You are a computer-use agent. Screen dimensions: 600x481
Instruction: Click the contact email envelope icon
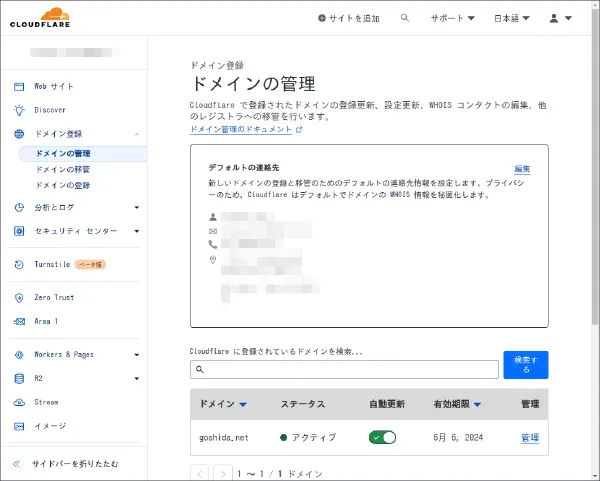click(213, 231)
